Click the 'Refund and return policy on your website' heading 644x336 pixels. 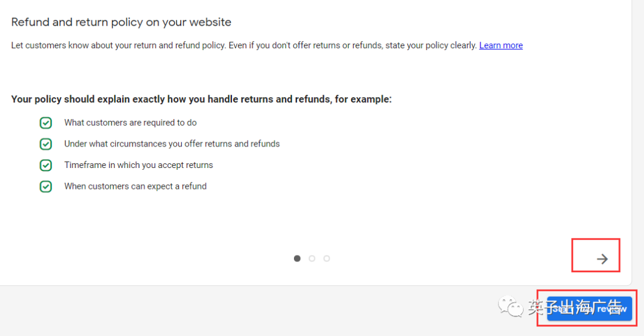[x=121, y=22]
